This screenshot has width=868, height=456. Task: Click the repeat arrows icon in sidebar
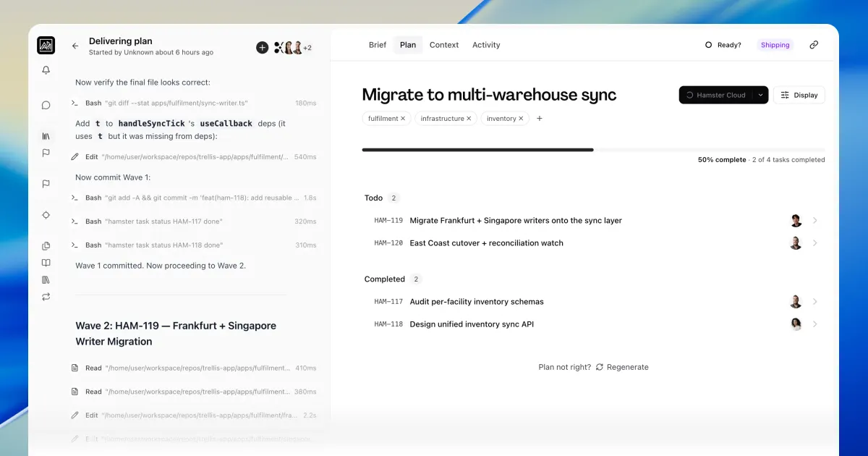46,297
